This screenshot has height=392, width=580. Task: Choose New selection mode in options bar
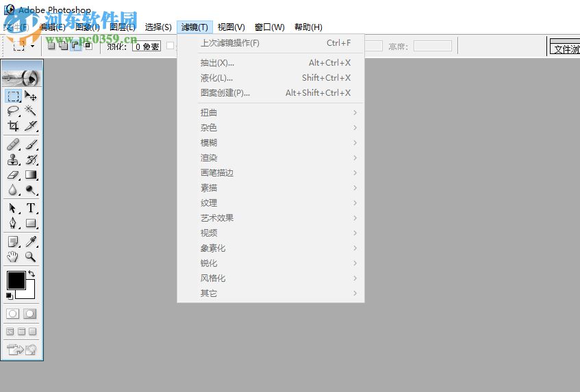click(51, 45)
